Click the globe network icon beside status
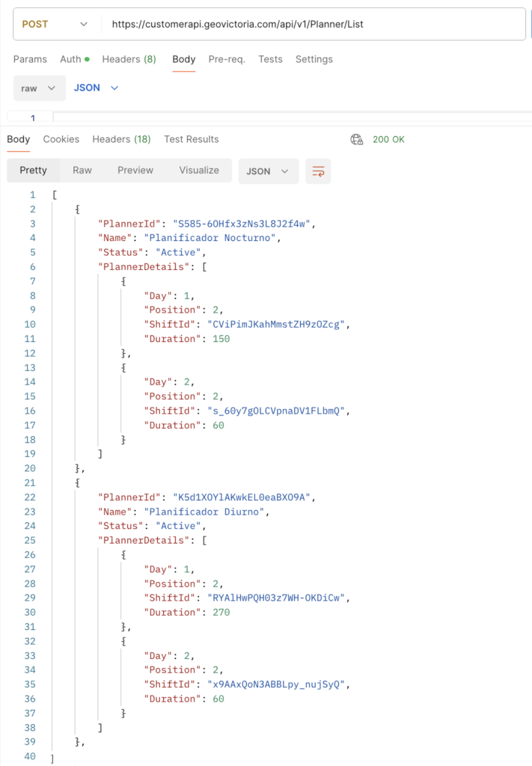This screenshot has width=532, height=766. [357, 139]
